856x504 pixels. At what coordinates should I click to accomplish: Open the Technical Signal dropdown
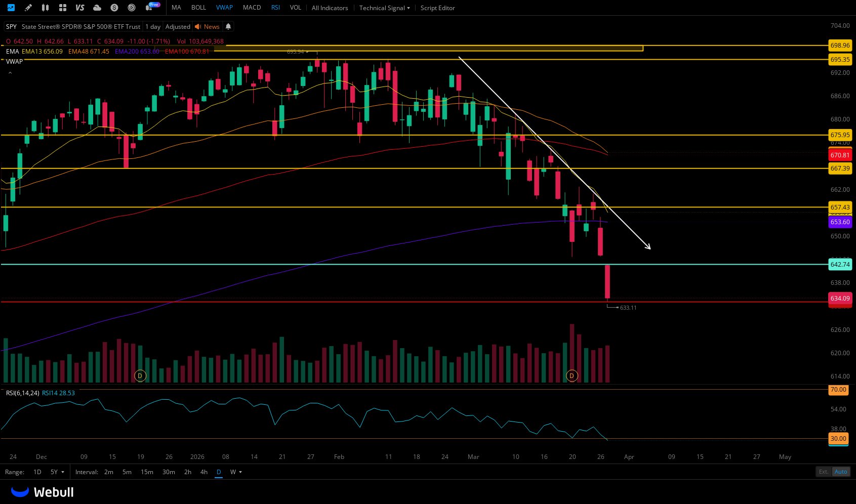click(384, 8)
